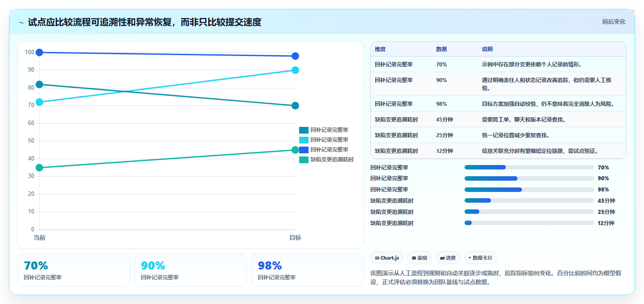The height and width of the screenshot is (304, 644).
Task: Click the 当前 x-axis label
Action: (x=39, y=238)
